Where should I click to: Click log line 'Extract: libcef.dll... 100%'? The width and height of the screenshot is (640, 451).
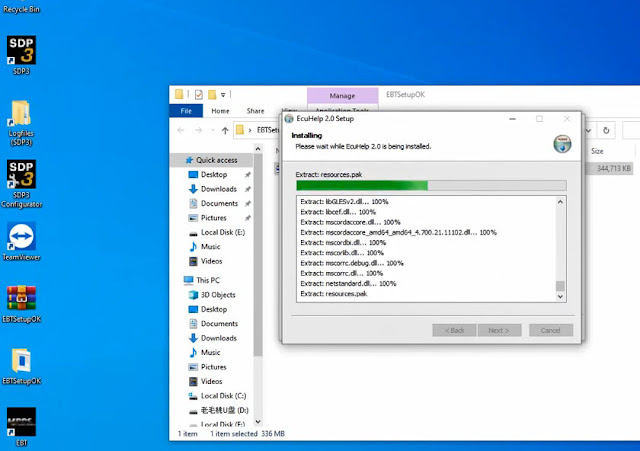click(x=338, y=212)
